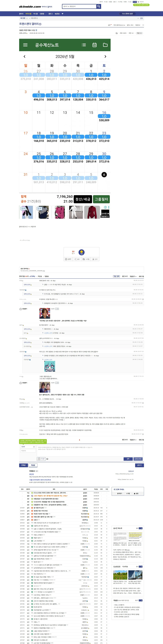Viewport: 163px width, 644px height.
Task: Click the 본문 보기 link above the comments
Action: (125, 276)
